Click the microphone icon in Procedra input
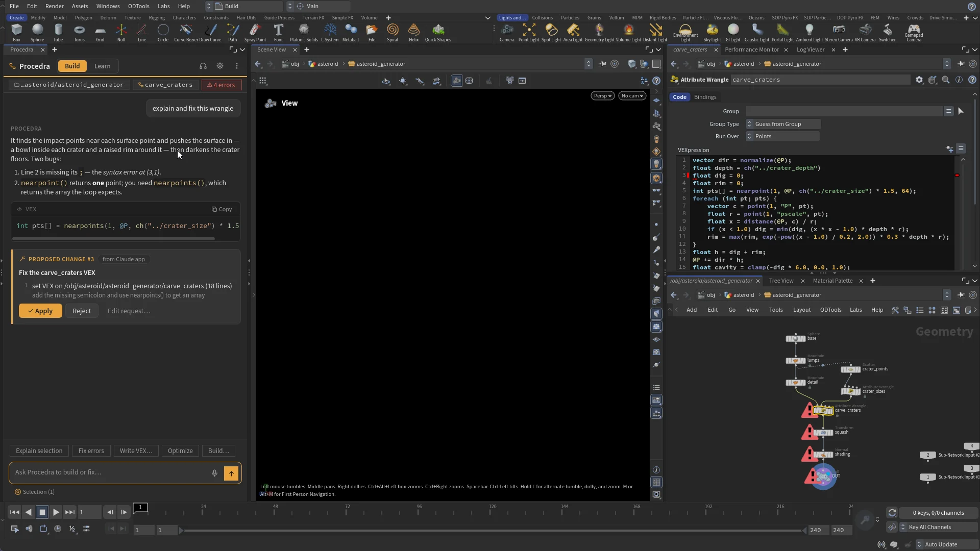 click(x=214, y=473)
